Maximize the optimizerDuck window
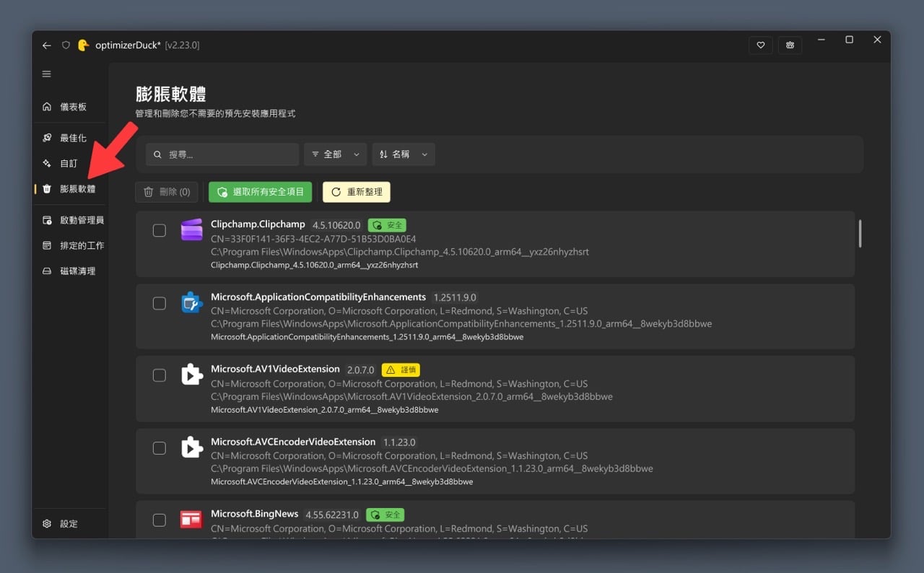This screenshot has width=924, height=573. (x=849, y=40)
